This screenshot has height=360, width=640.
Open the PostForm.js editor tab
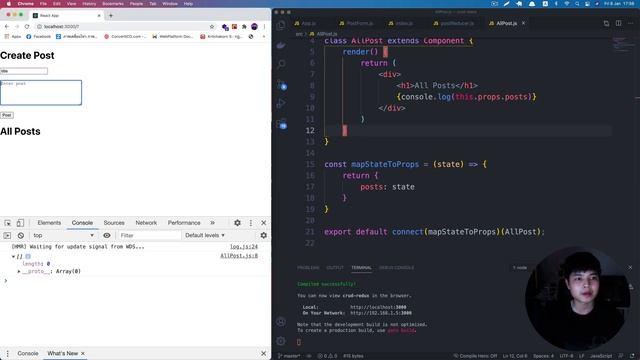point(356,23)
